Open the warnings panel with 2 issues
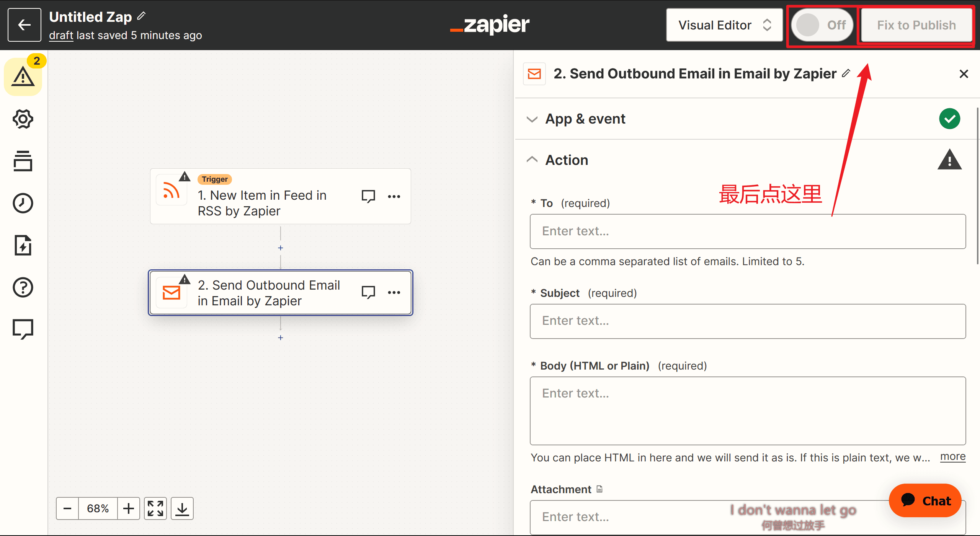The height and width of the screenshot is (536, 980). pos(23,77)
